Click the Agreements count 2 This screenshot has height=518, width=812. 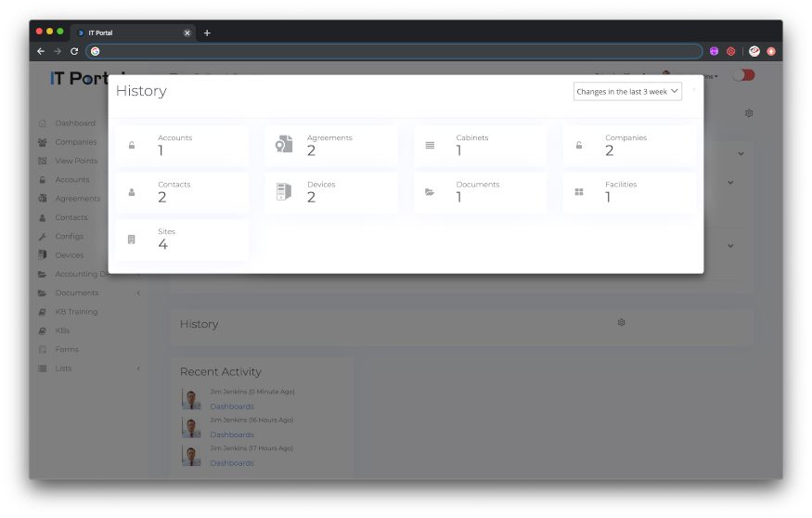[x=311, y=150]
